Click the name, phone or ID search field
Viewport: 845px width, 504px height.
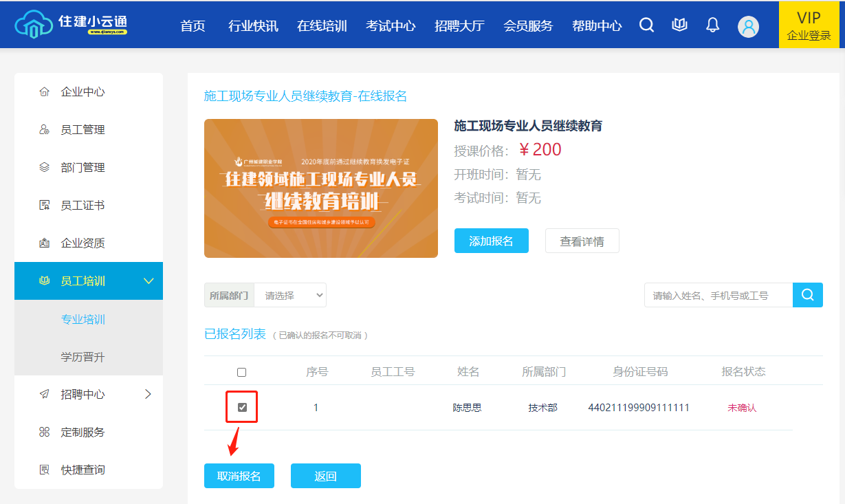click(x=718, y=295)
